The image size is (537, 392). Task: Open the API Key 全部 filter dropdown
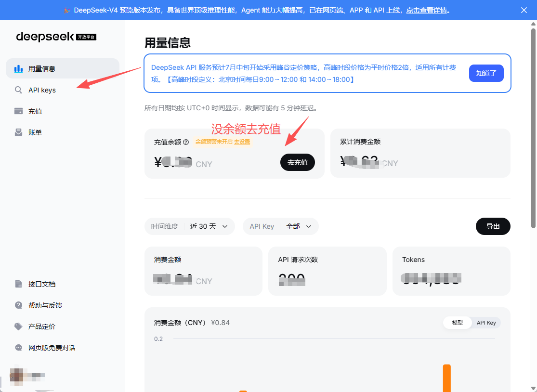pyautogui.click(x=280, y=226)
